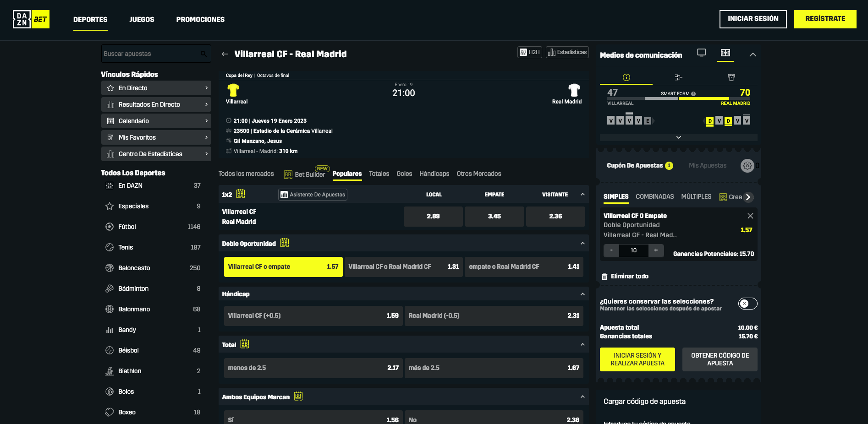The width and height of the screenshot is (868, 424).
Task: Open the Deportes menu
Action: point(90,20)
